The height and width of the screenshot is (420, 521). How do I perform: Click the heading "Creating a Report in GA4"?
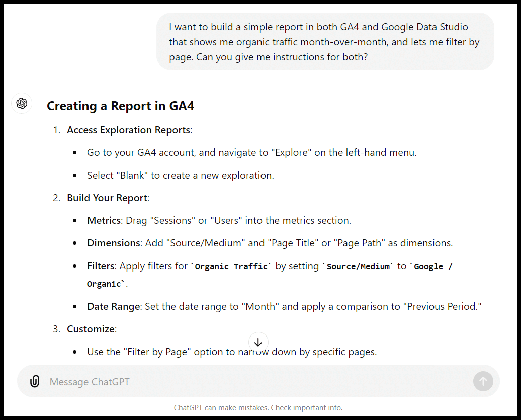(120, 106)
